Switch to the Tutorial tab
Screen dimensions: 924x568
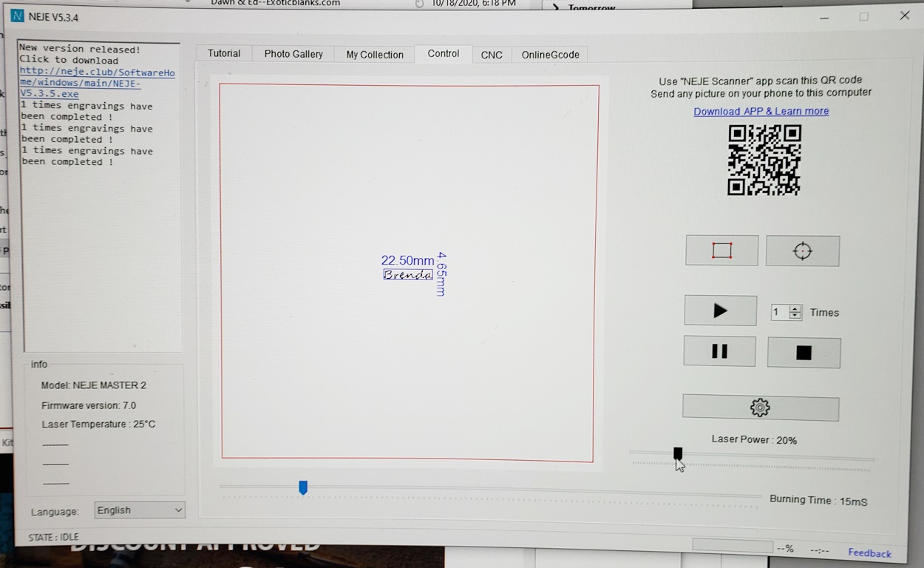point(224,54)
